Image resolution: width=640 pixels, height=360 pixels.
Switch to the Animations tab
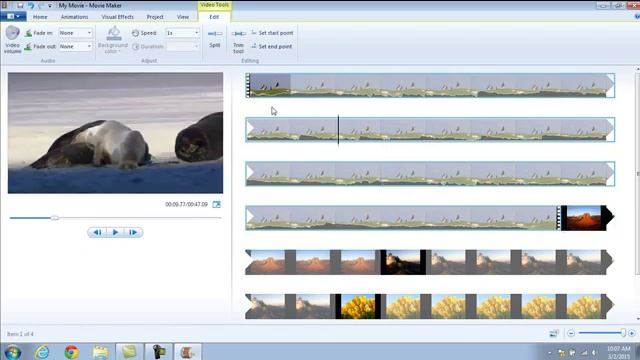click(74, 17)
